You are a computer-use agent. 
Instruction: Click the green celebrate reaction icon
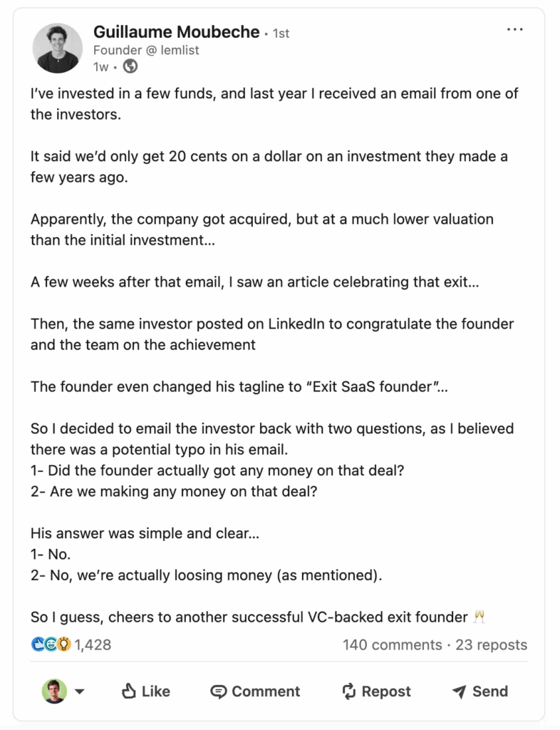(x=51, y=644)
